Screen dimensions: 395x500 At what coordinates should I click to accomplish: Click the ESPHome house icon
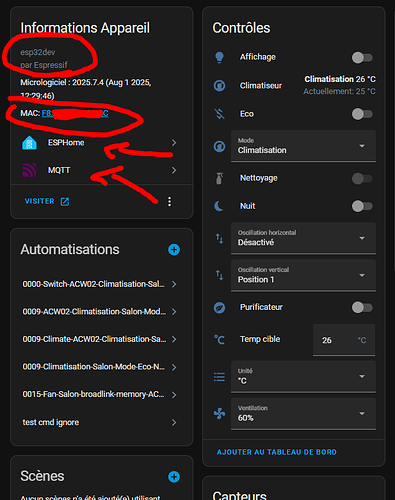(29, 143)
